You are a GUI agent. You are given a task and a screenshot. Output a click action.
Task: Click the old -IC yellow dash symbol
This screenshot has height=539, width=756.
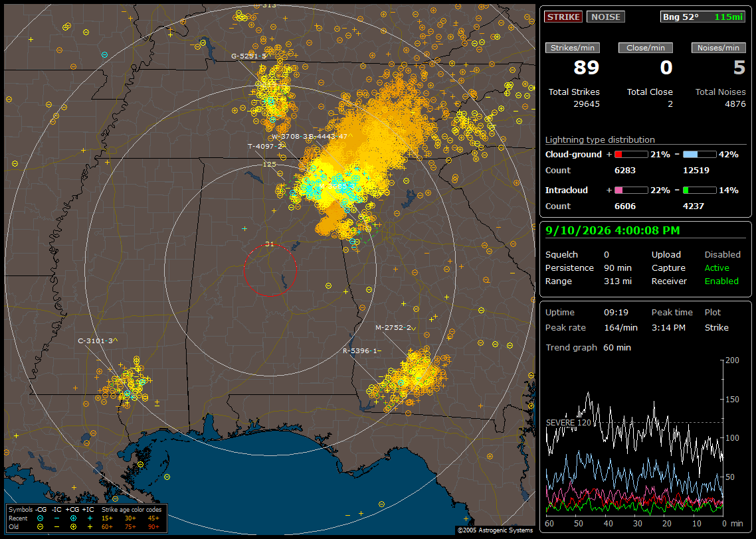pyautogui.click(x=57, y=526)
